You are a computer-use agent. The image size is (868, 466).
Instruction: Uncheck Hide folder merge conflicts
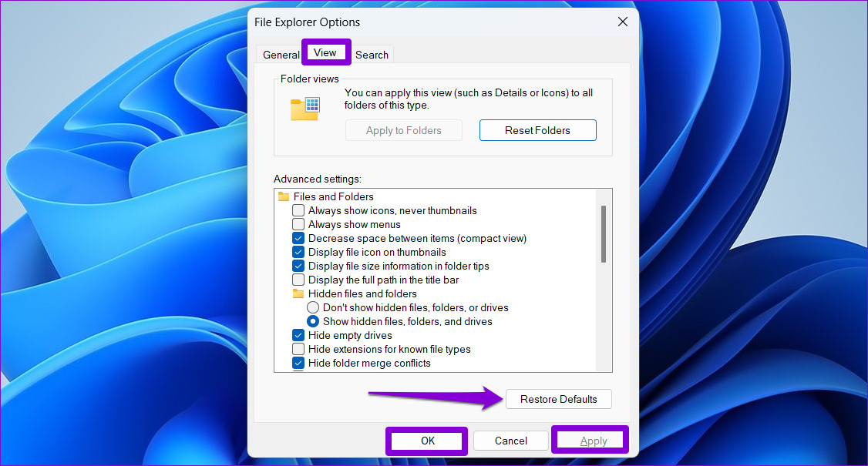pyautogui.click(x=298, y=363)
